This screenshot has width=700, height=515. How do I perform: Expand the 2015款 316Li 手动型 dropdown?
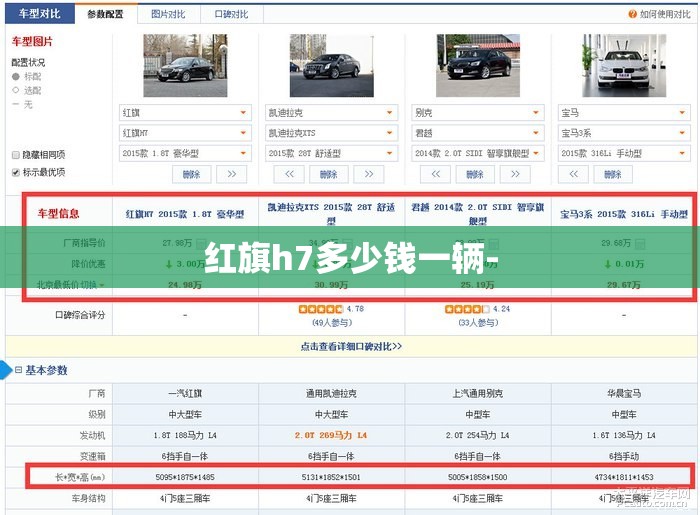624,153
